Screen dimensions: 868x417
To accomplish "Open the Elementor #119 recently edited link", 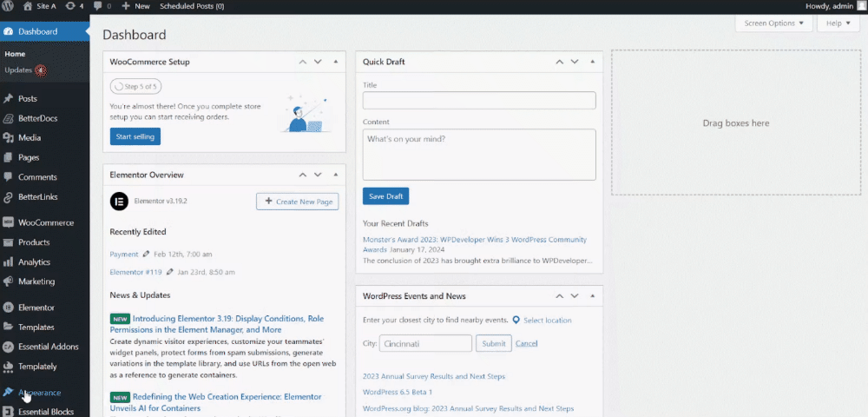I will [135, 272].
